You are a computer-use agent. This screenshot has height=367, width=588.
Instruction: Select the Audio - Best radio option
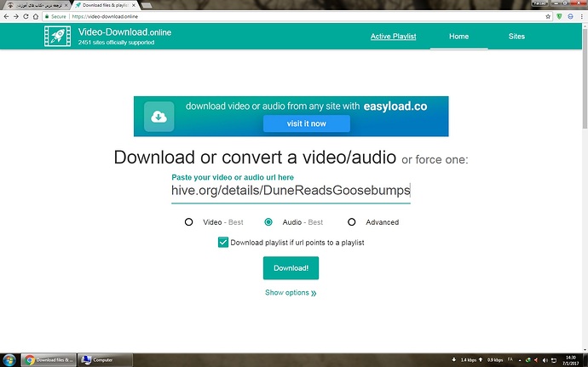[x=268, y=222]
